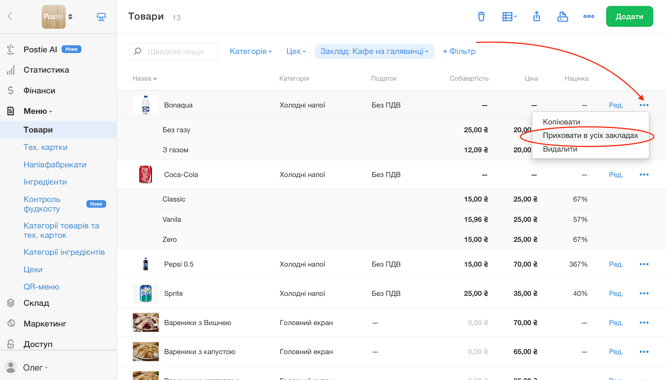Open the Олег user menu
670x380 pixels.
35,368
